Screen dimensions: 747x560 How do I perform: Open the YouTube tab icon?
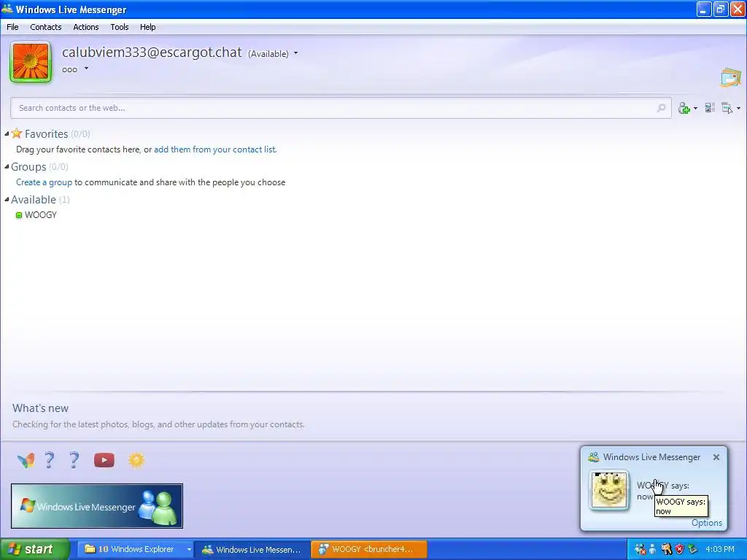104,461
